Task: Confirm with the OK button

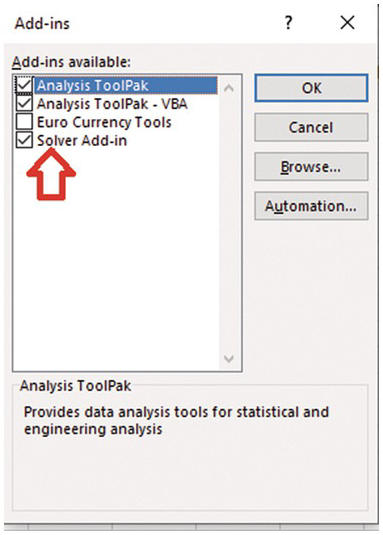Action: click(311, 88)
